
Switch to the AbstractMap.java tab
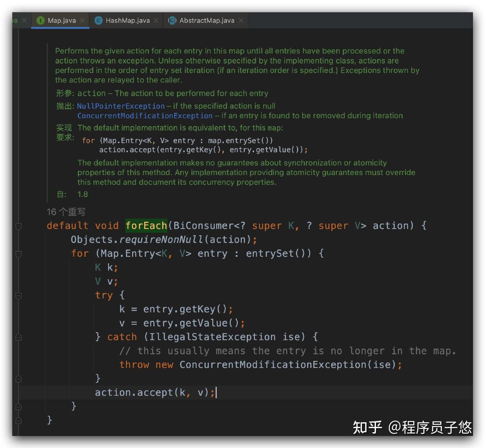206,20
